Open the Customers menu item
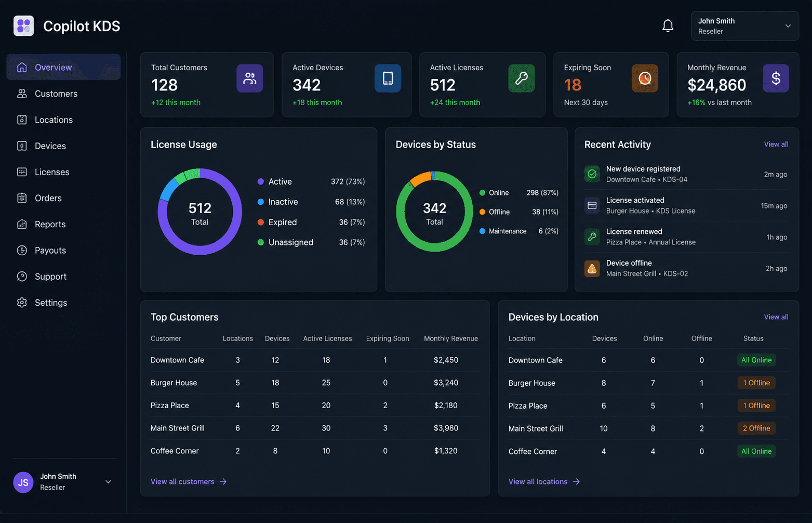Viewport: 812px width, 523px height. coord(63,94)
